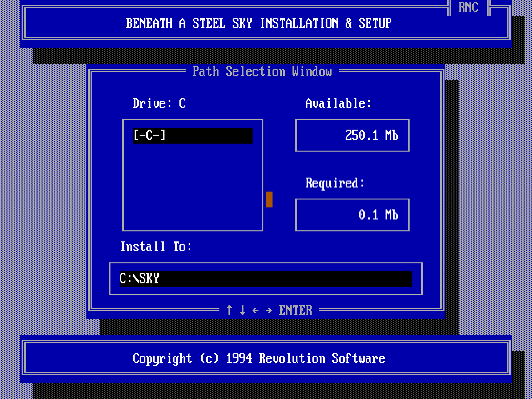The image size is (532, 399).
Task: Click the ENTER key hint at window bottom
Action: click(295, 311)
